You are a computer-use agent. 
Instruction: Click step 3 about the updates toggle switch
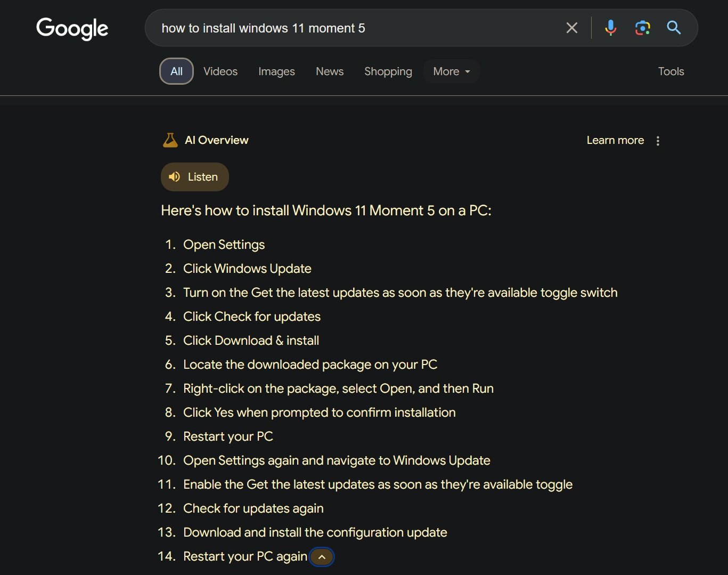pos(400,293)
